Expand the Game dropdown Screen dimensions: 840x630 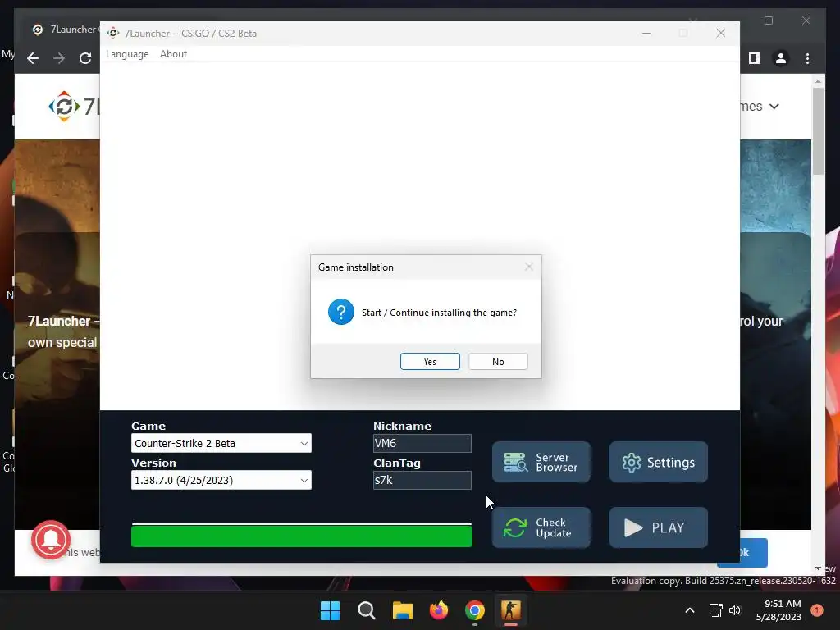(x=221, y=443)
